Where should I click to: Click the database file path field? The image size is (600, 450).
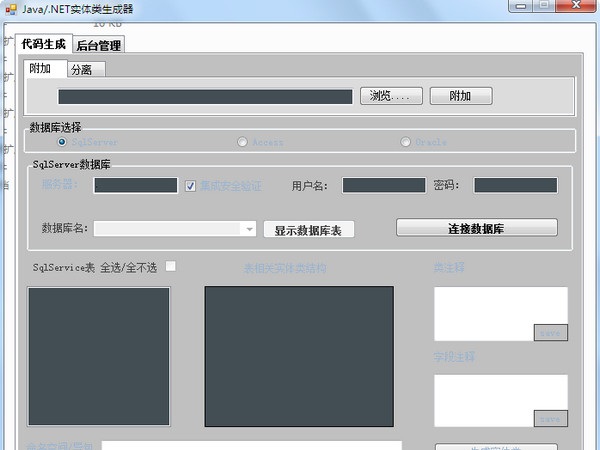click(x=205, y=97)
